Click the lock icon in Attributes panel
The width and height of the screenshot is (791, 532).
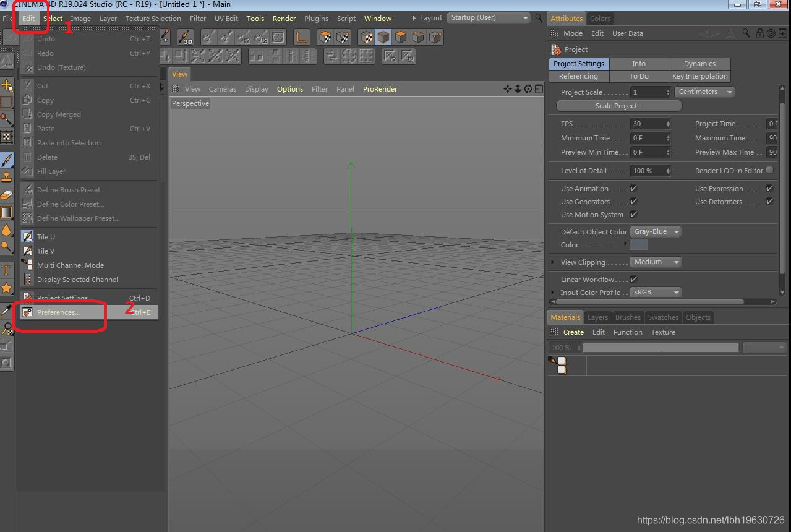click(760, 33)
